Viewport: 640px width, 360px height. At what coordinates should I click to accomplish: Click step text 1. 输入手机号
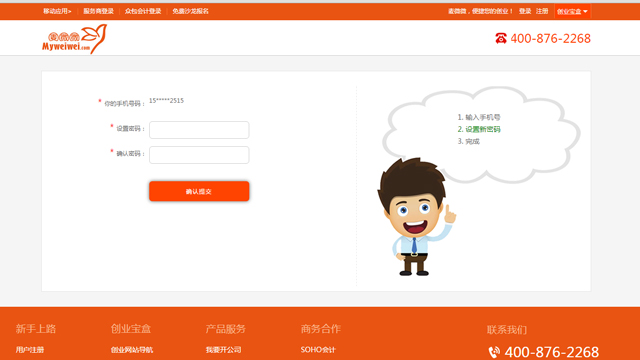(x=479, y=117)
